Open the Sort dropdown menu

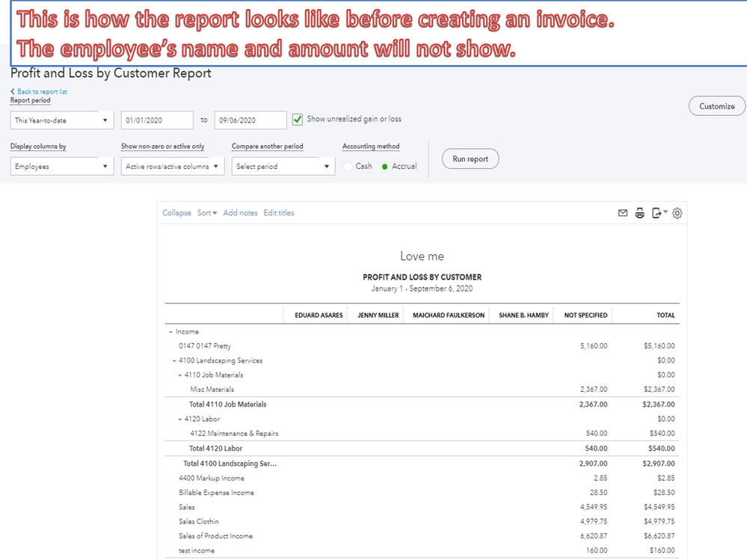pos(207,213)
